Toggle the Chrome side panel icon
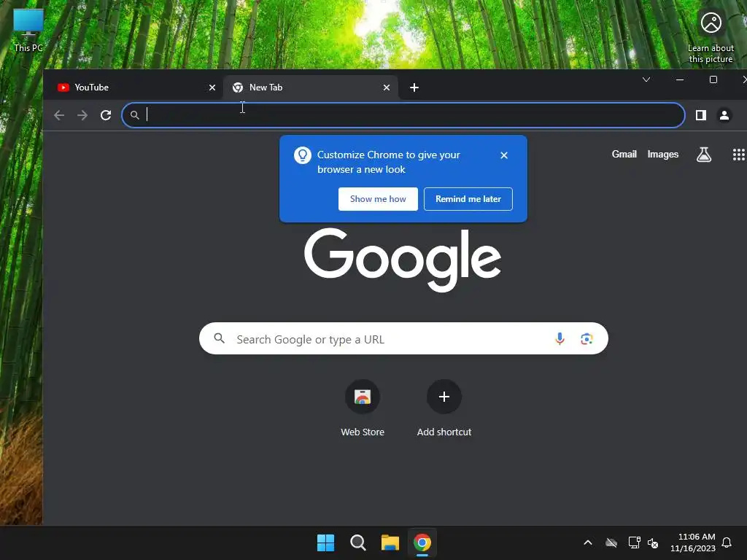This screenshot has width=747, height=560. 701,115
